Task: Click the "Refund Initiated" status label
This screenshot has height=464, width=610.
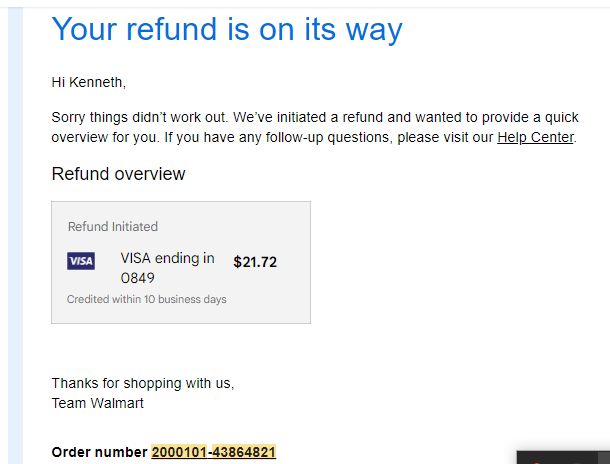Action: pos(113,226)
